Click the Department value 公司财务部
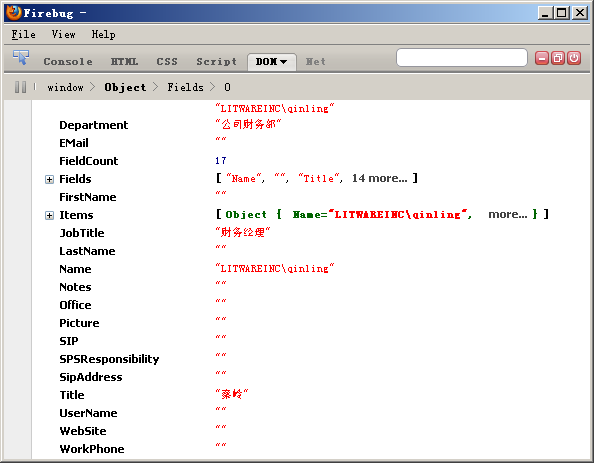This screenshot has height=463, width=594. (x=249, y=124)
